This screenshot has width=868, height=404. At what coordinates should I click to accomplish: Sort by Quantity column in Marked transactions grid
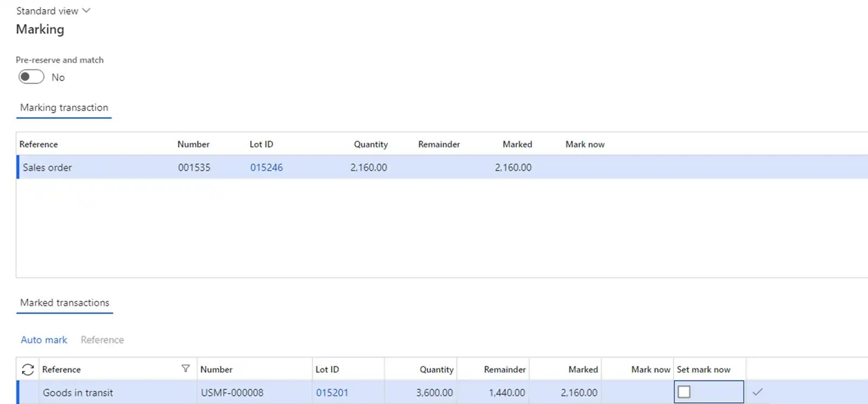(x=436, y=369)
